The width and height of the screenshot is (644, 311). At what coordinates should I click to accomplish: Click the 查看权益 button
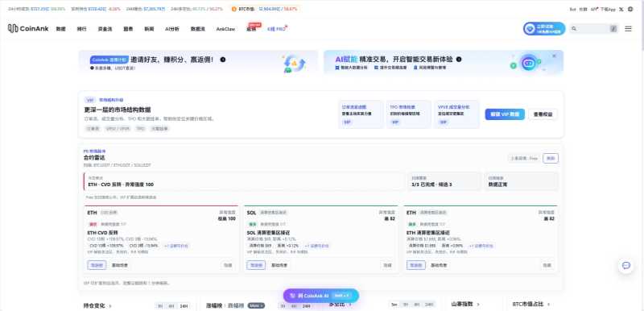(543, 114)
